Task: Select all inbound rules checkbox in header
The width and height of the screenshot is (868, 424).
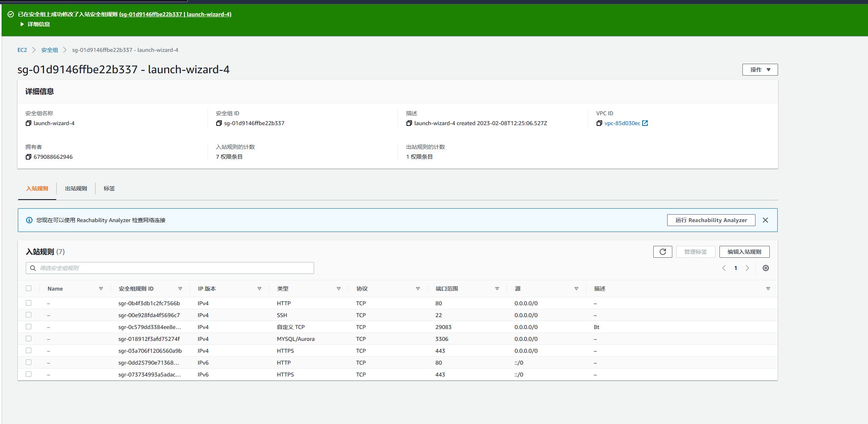Action: pyautogui.click(x=29, y=288)
